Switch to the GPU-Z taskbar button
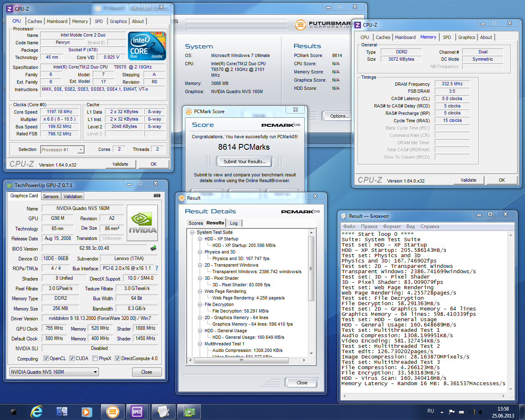The height and width of the screenshot is (420, 525). [189, 411]
